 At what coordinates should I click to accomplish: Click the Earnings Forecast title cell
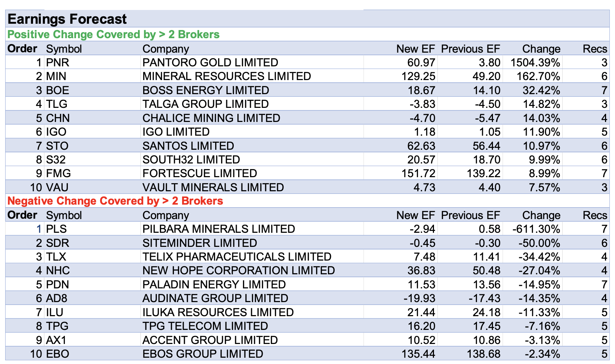click(68, 19)
